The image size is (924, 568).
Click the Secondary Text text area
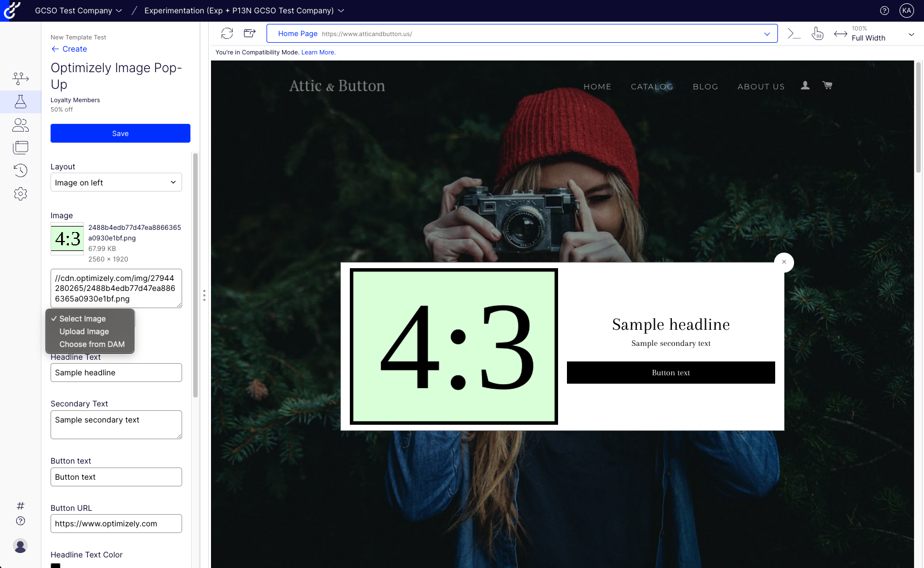(x=116, y=425)
